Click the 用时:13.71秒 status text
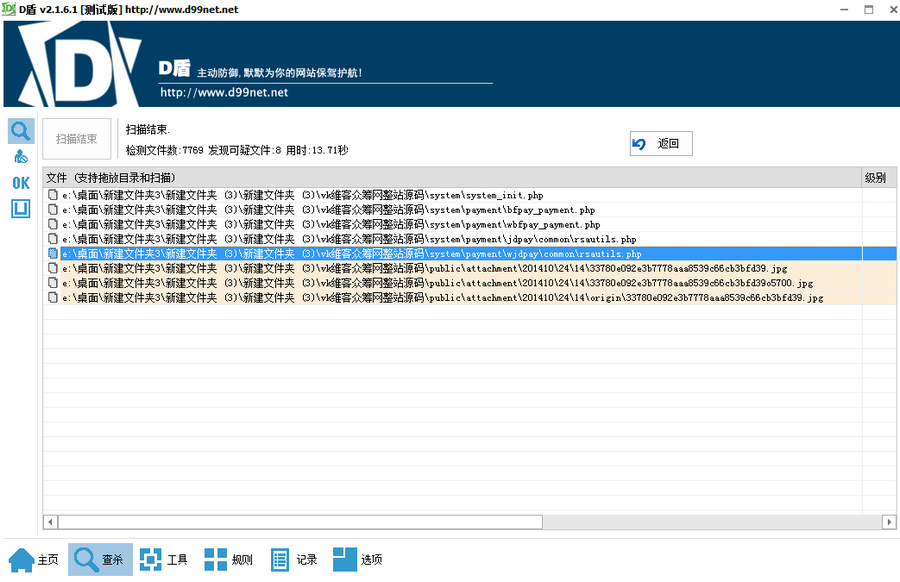This screenshot has width=900, height=582. [x=317, y=150]
